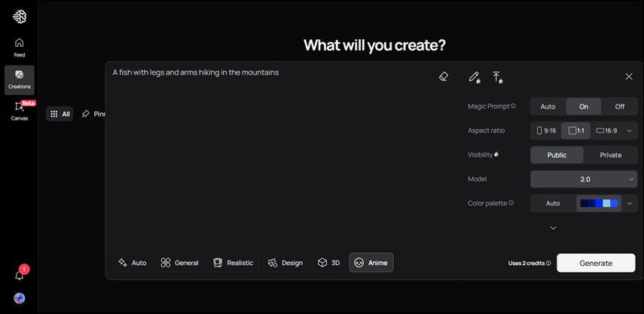Choose 16:9 aspect ratio
The image size is (644, 314).
click(x=606, y=130)
